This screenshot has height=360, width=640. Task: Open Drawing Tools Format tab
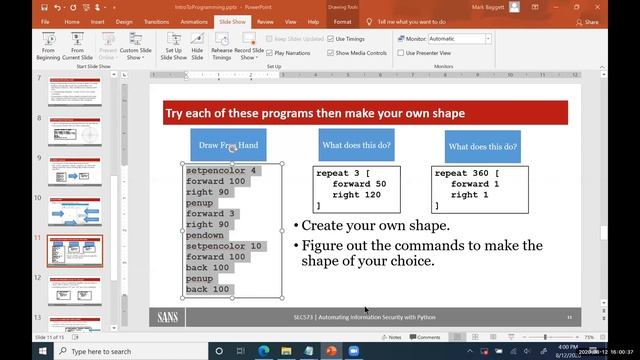point(342,22)
